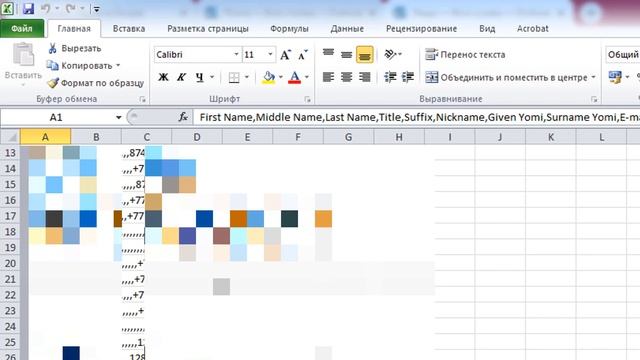
Task: Select row 17 header
Action: pyautogui.click(x=10, y=216)
